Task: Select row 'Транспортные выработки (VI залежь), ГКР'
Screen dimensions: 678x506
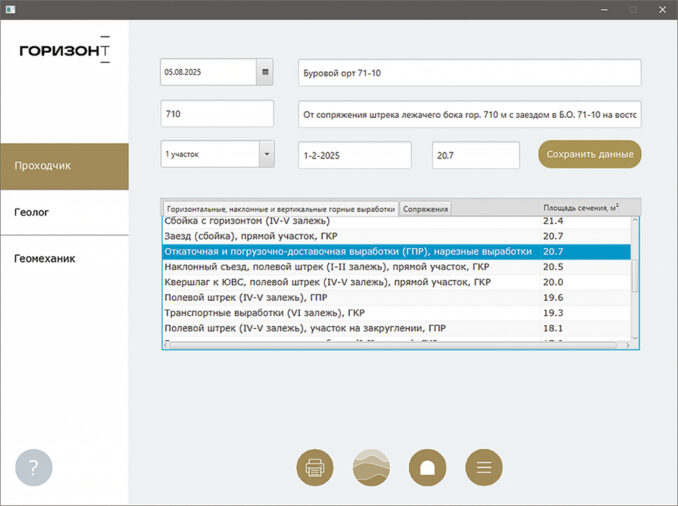Action: click(350, 312)
